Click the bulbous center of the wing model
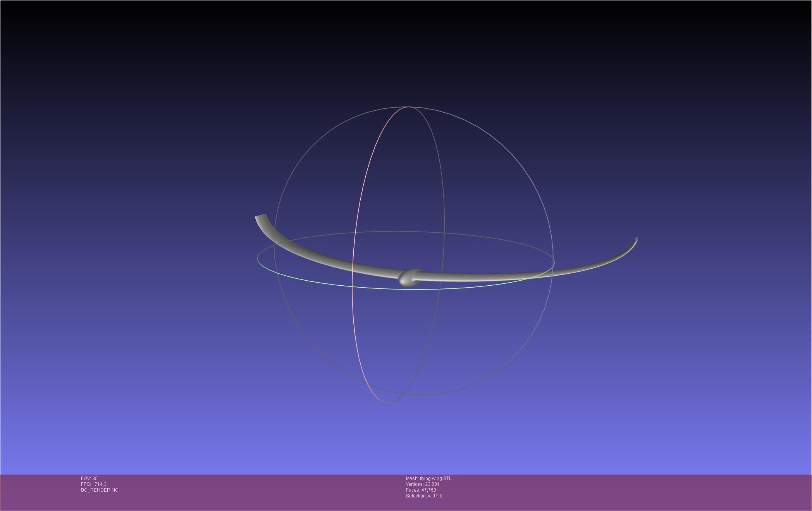Screen dimensions: 812x511 (x=411, y=278)
